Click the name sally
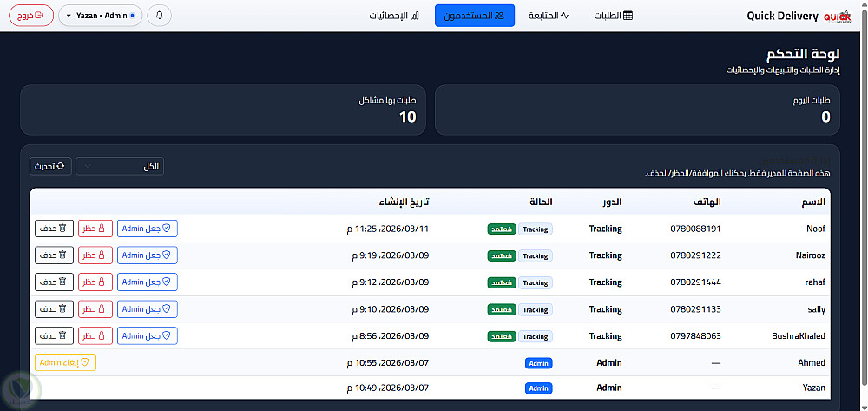The width and height of the screenshot is (868, 411). [x=817, y=309]
